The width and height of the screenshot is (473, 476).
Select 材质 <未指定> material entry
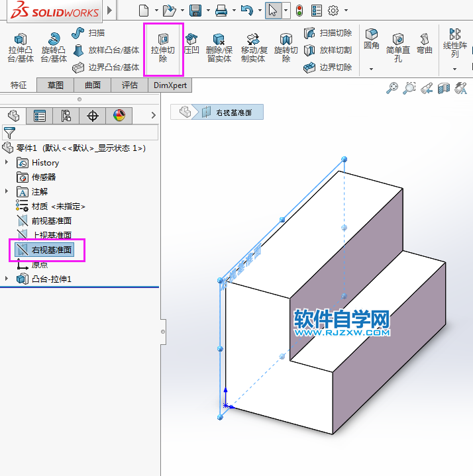click(x=51, y=206)
